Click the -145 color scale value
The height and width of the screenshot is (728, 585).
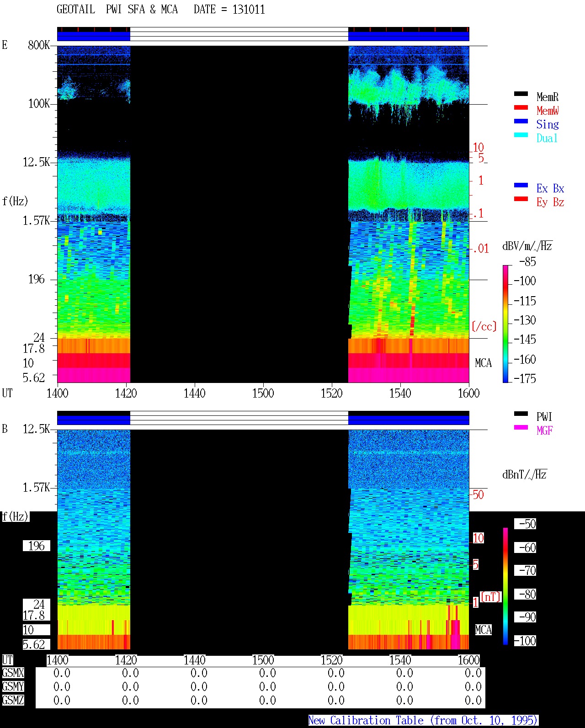click(525, 340)
